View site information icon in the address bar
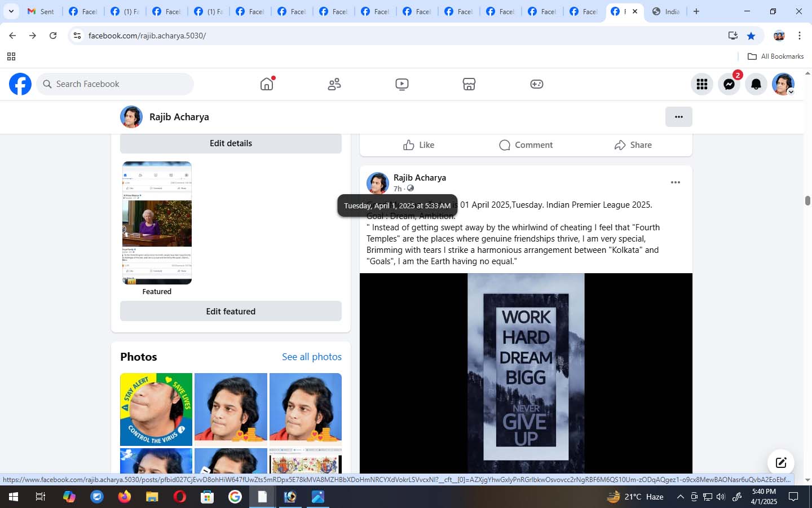The image size is (812, 508). coord(77,36)
